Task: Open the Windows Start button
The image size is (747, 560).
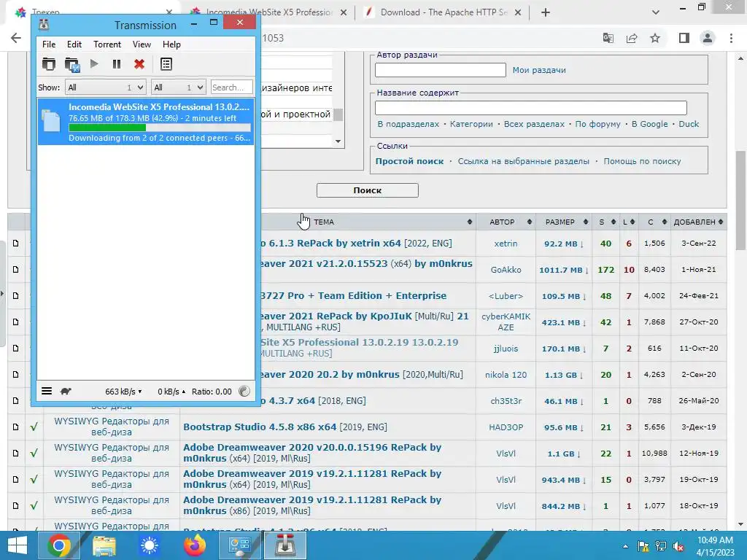Action: (18, 545)
